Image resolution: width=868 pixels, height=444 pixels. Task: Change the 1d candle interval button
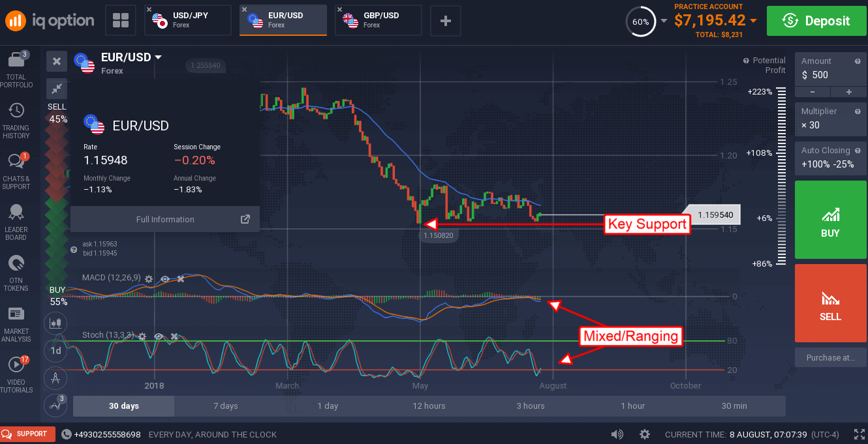click(x=56, y=351)
